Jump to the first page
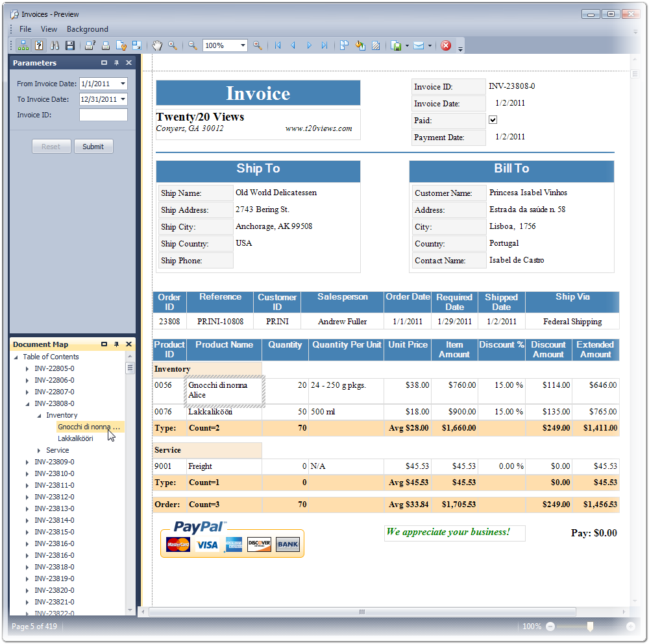649x644 pixels. coord(278,45)
